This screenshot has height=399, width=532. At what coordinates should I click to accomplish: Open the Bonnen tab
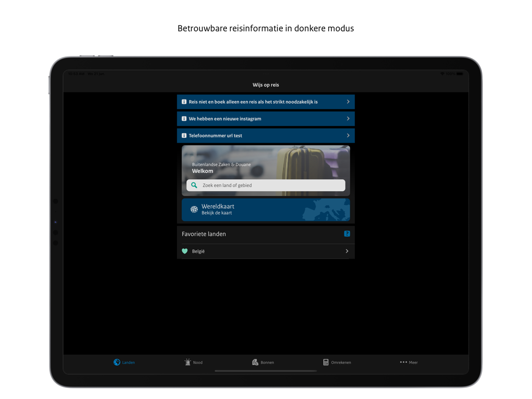pyautogui.click(x=263, y=362)
